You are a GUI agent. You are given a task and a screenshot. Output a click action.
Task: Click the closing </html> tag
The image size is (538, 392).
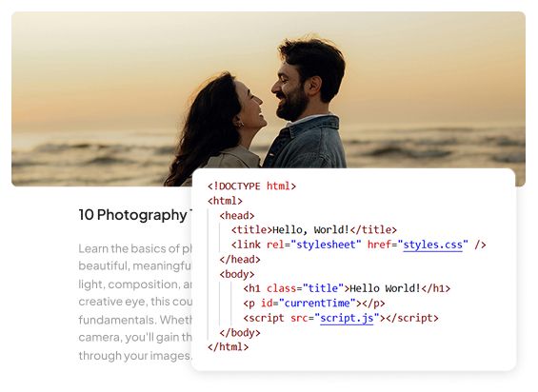[228, 347]
